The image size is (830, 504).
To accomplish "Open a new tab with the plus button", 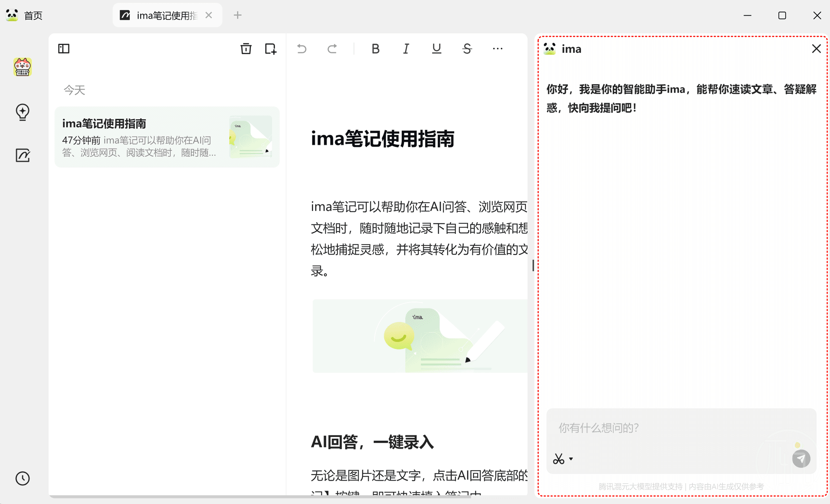I will [237, 15].
